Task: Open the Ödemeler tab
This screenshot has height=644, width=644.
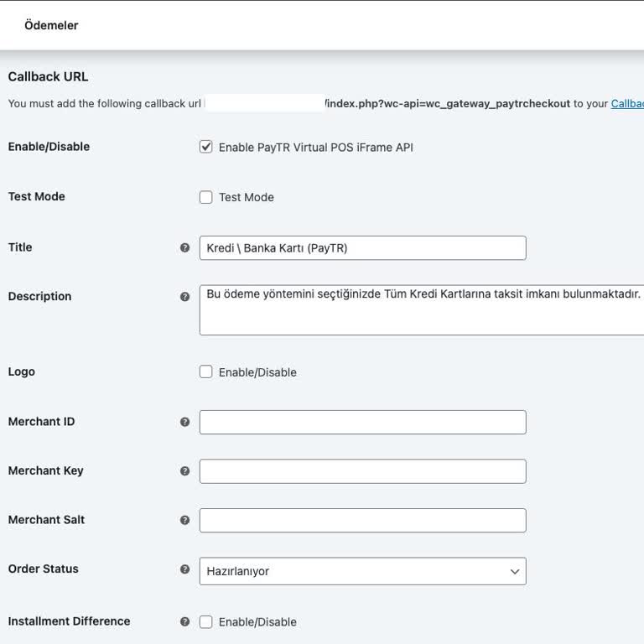Action: 51,25
